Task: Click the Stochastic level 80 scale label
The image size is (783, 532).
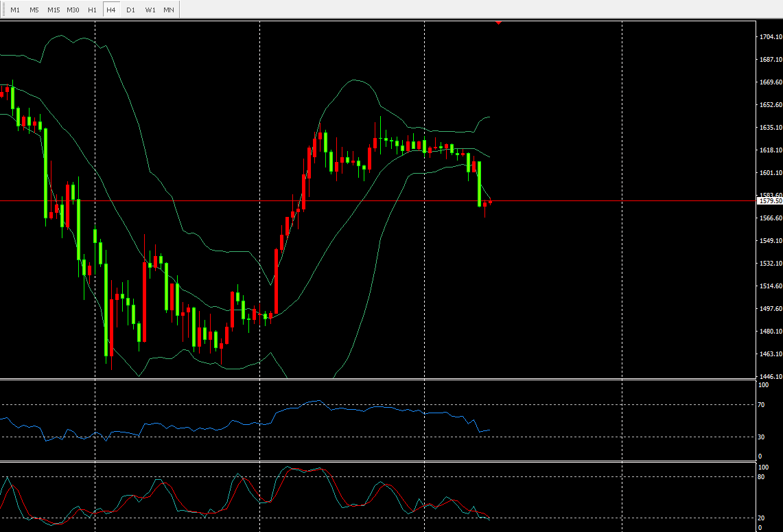Action: point(762,476)
